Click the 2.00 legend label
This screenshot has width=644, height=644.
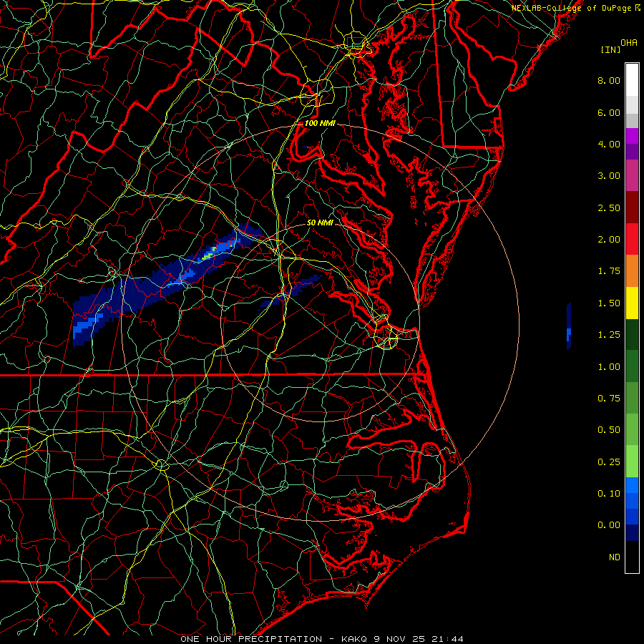pos(609,240)
